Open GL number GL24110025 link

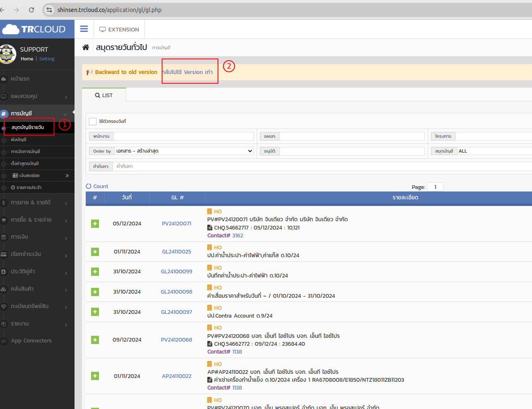177,252
